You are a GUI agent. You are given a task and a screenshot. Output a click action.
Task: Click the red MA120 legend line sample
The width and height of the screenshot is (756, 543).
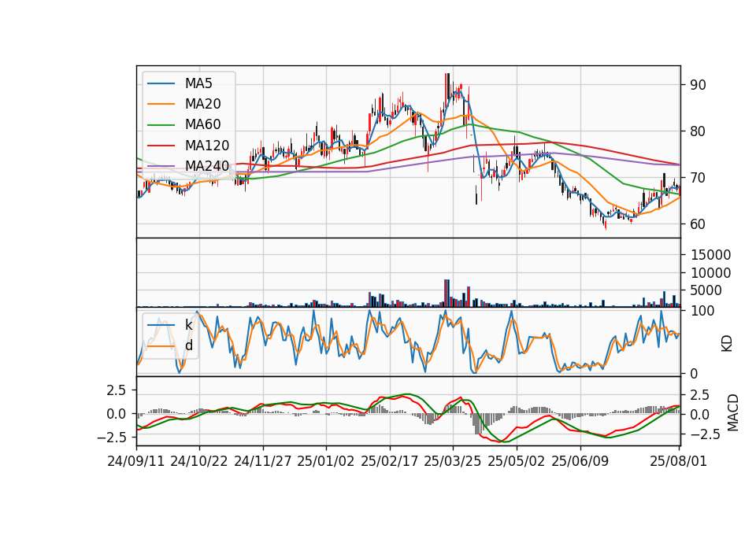161,145
